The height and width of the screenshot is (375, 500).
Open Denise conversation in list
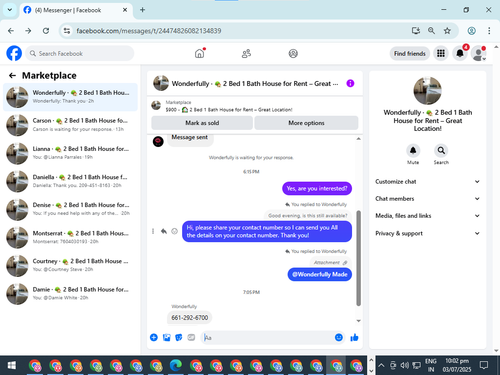pos(70,209)
